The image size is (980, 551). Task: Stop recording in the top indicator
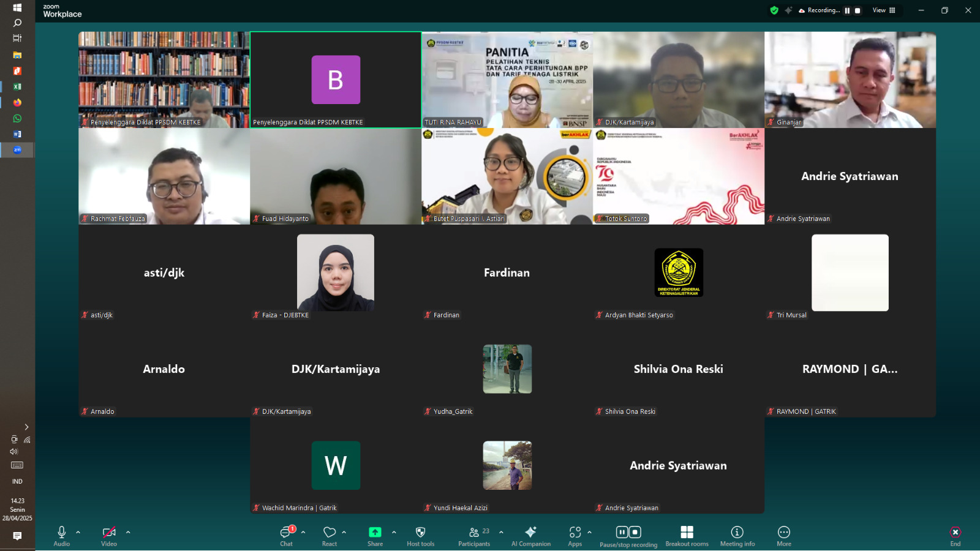[x=858, y=10]
